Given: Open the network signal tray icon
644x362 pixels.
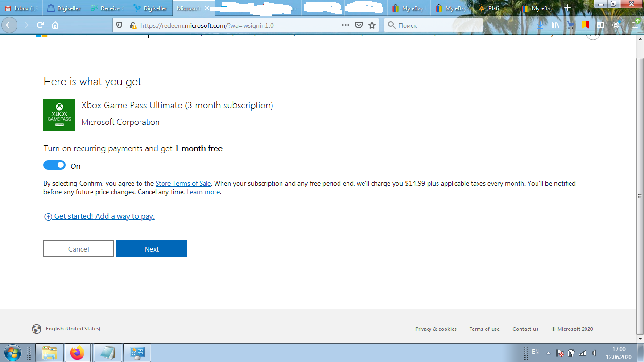Looking at the screenshot, I should click(x=583, y=353).
